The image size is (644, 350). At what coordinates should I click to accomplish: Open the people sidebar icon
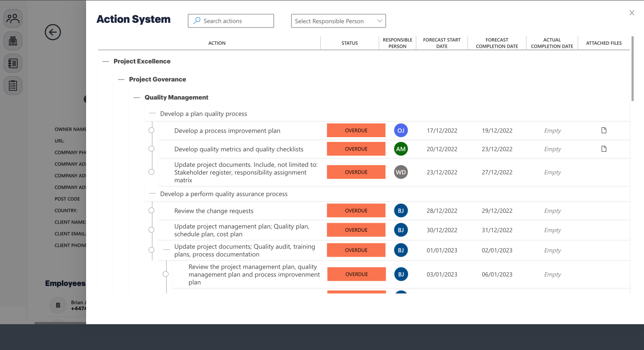coord(13,18)
